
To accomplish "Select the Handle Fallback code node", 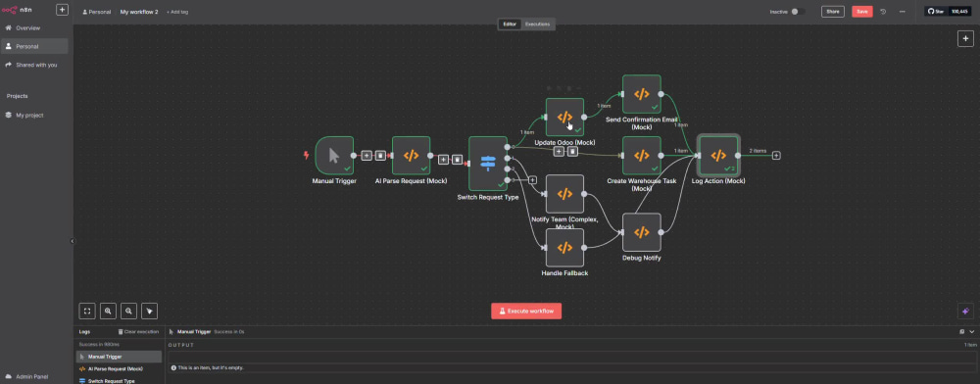I will [564, 247].
